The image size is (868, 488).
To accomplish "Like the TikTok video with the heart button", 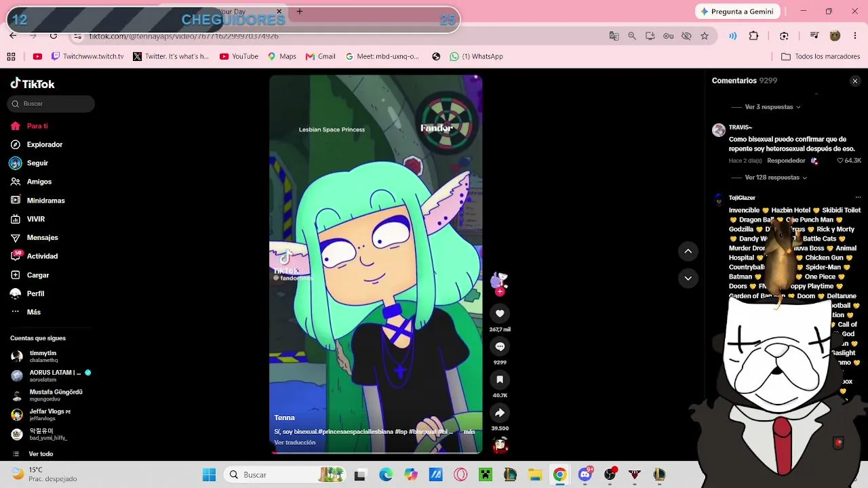I will [x=500, y=313].
